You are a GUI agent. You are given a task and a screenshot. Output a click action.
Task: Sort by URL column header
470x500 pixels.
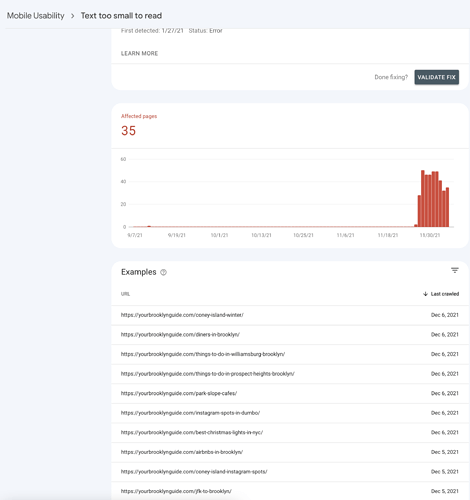click(x=125, y=294)
